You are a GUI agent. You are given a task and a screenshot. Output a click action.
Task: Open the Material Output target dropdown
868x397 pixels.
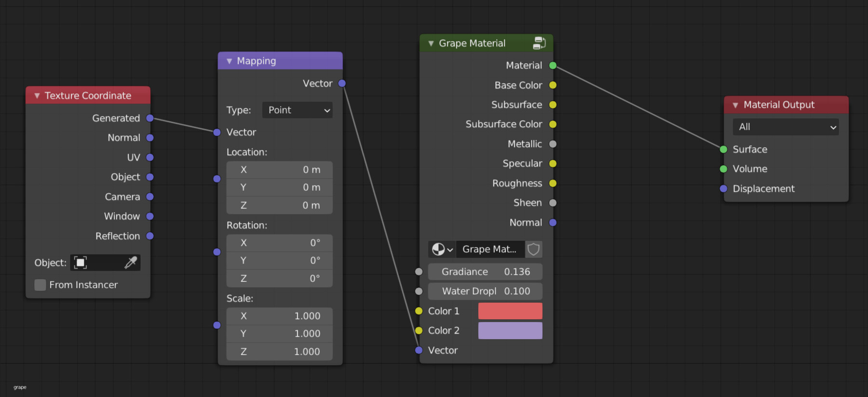click(786, 127)
